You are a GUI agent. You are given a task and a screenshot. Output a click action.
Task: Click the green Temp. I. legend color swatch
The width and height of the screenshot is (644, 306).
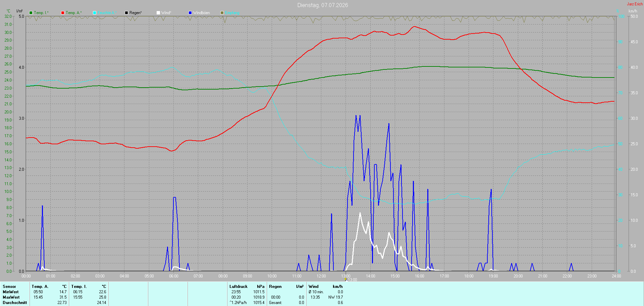pos(31,13)
